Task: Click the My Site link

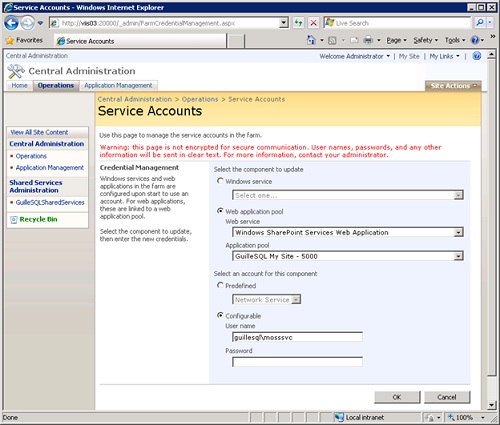Action: click(409, 56)
